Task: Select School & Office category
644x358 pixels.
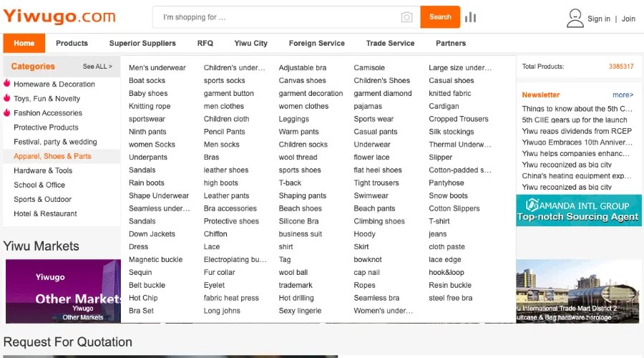Action: click(x=39, y=185)
